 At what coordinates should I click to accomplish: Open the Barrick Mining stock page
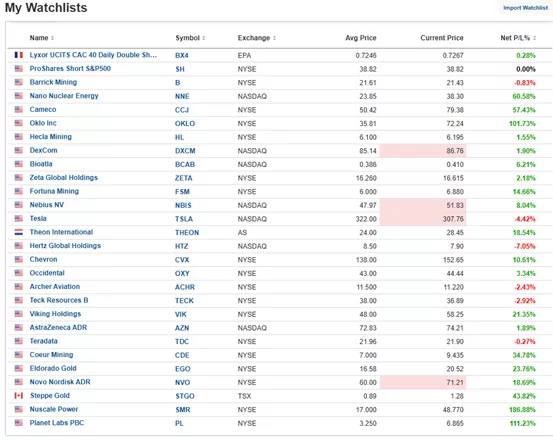coord(53,82)
